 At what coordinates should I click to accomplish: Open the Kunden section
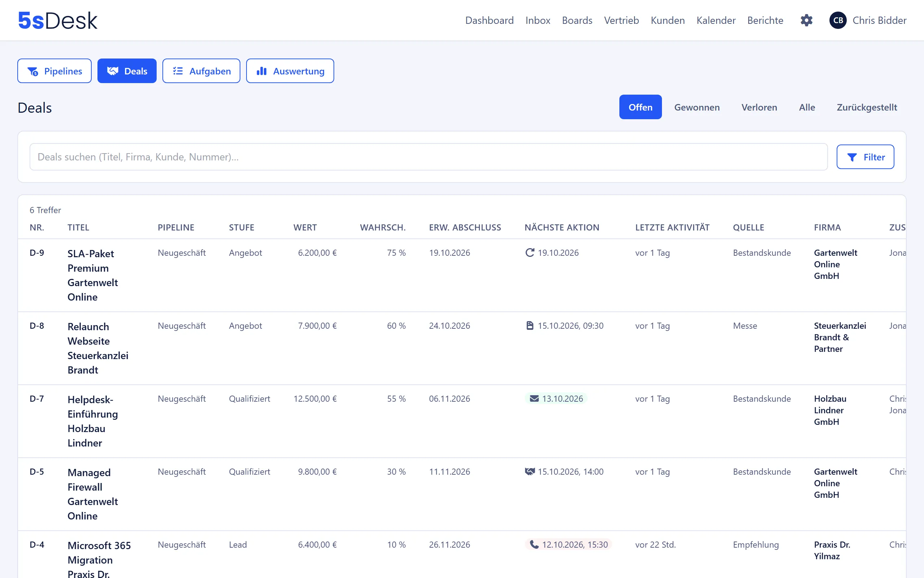(667, 20)
